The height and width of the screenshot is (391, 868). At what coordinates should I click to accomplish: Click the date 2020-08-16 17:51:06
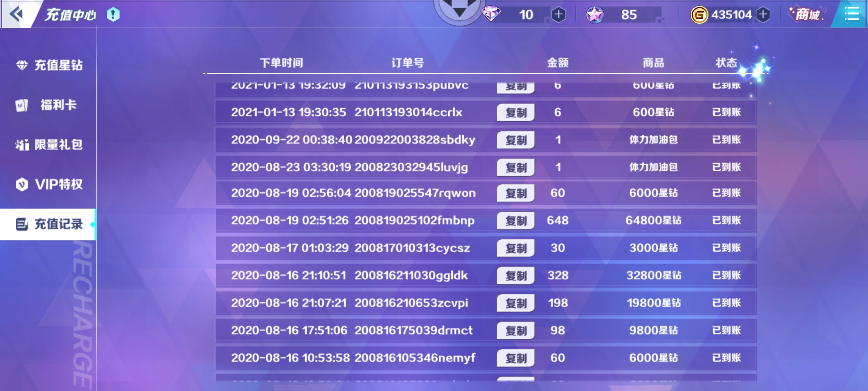tap(289, 331)
